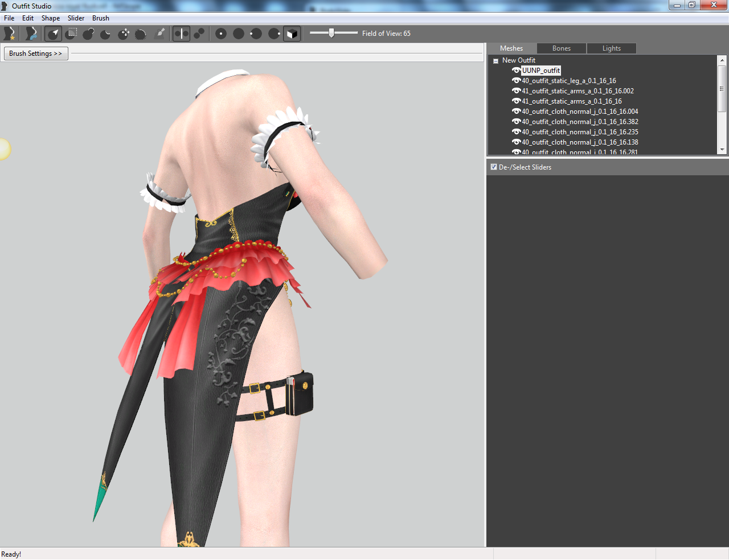Viewport: 729px width, 560px height.
Task: Select mesh 41_outfit_static_arms_a_0.1_16_16
Action: coord(572,101)
